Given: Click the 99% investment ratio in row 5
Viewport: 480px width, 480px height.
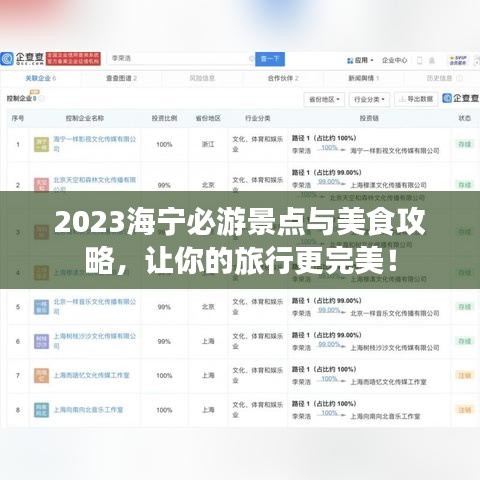Looking at the screenshot, I should pyautogui.click(x=164, y=307).
